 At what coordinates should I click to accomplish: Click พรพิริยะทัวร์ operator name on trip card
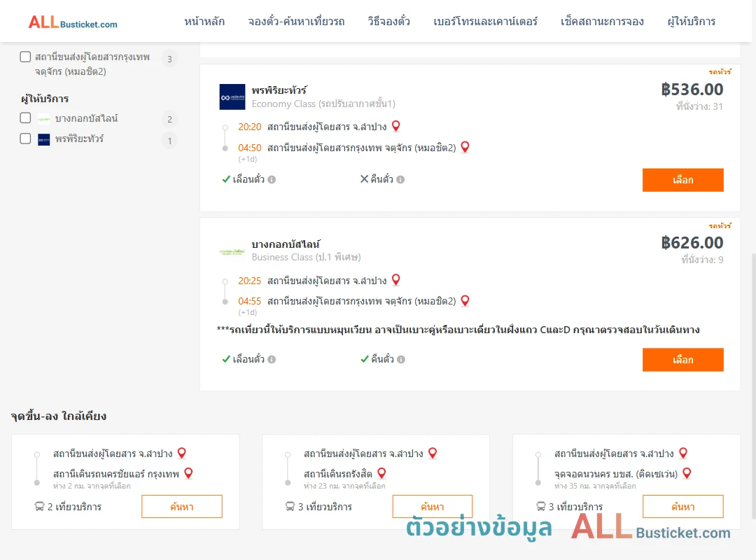coord(279,90)
